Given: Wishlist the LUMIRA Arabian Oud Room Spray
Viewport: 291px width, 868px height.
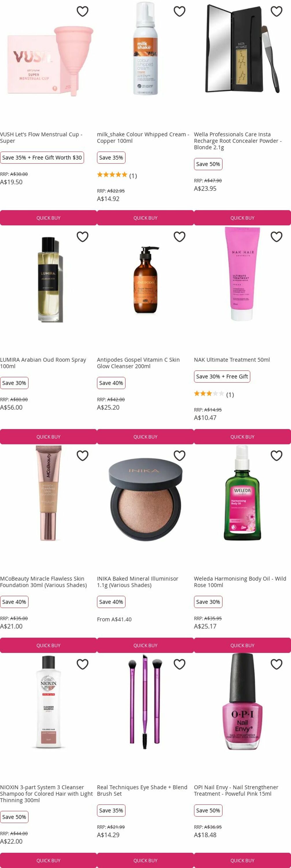Looking at the screenshot, I should [x=82, y=237].
